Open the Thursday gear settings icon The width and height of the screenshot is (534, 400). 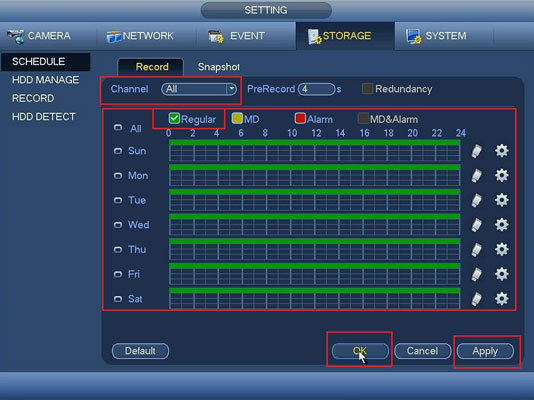click(x=501, y=249)
